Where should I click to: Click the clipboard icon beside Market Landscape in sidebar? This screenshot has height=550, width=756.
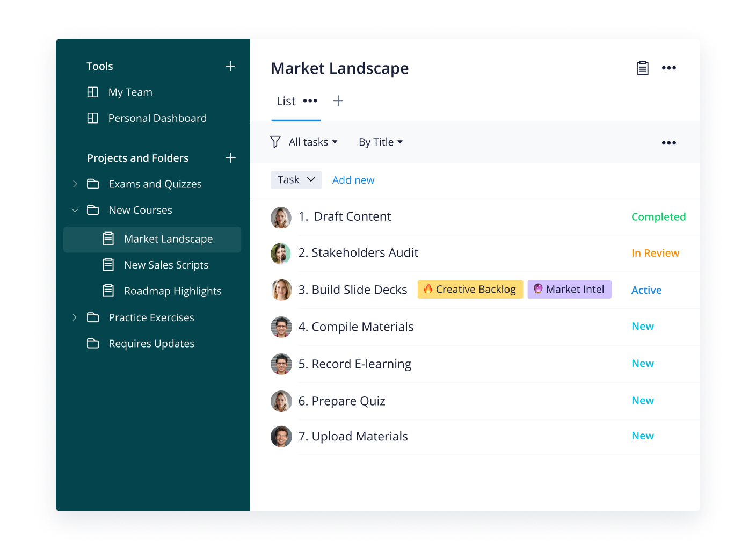[108, 238]
